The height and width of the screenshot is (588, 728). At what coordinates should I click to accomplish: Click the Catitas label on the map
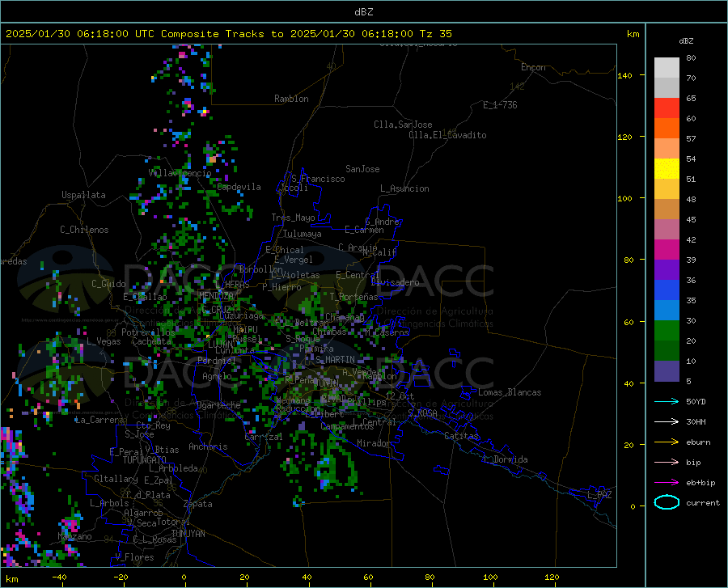(461, 436)
